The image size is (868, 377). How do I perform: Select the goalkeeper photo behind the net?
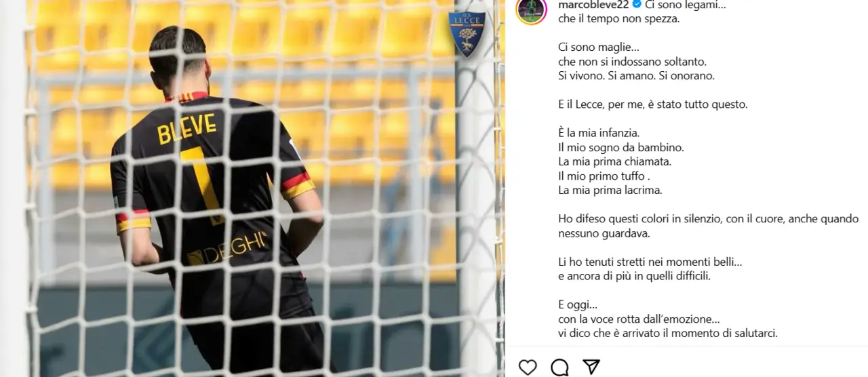(x=252, y=188)
